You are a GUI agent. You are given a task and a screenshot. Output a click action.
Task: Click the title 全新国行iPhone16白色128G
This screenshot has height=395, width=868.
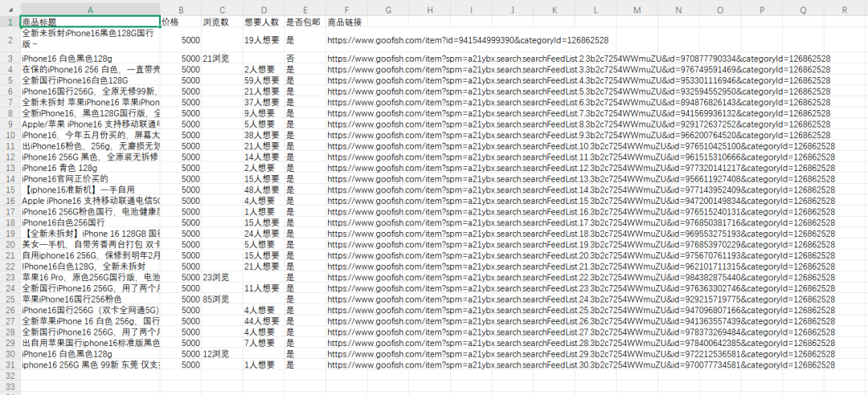pos(90,80)
